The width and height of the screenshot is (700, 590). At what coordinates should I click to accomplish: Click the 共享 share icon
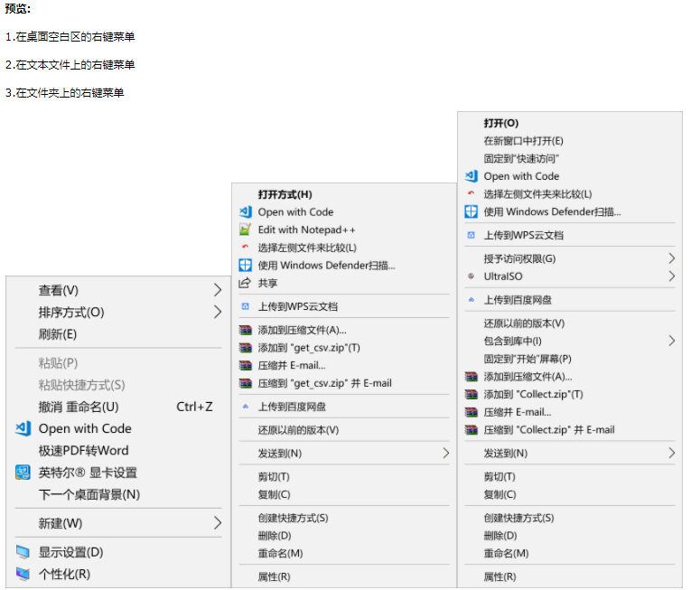coord(245,283)
